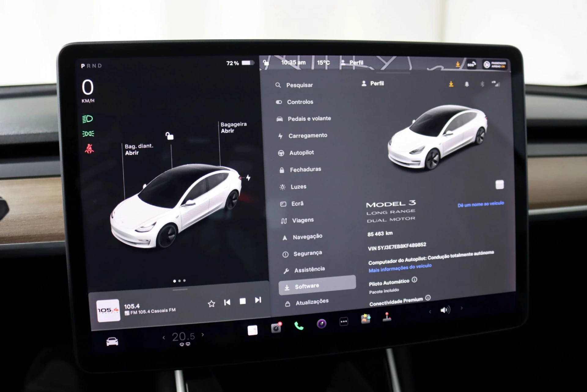This screenshot has width=587, height=392.
Task: Open the Ecrã display settings
Action: (292, 203)
